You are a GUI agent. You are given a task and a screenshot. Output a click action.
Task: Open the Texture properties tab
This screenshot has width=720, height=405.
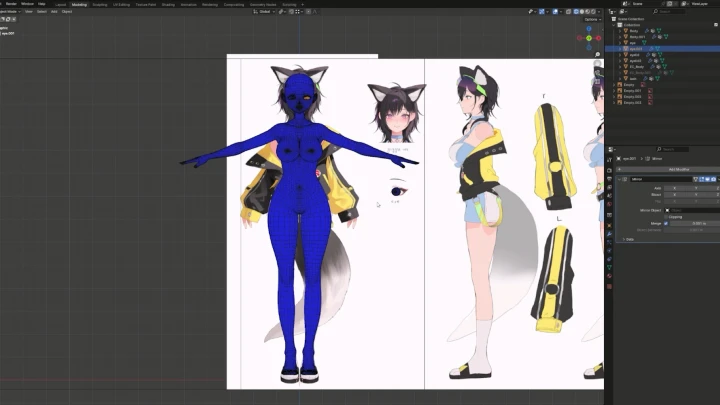coord(609,287)
